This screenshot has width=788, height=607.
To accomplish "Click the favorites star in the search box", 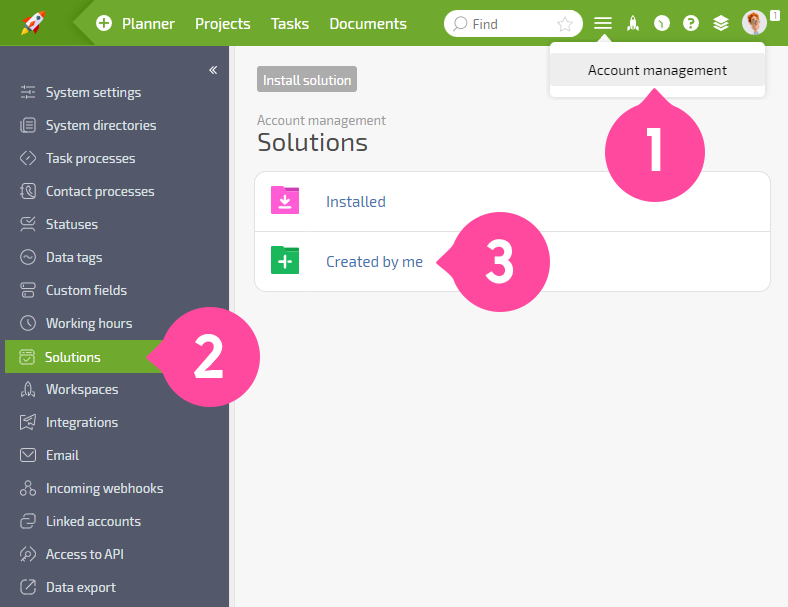I will tap(565, 24).
